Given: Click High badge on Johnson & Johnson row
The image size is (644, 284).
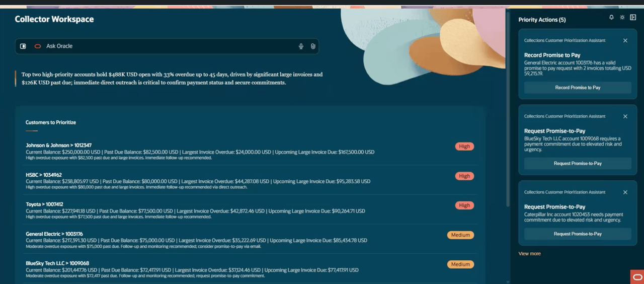Looking at the screenshot, I should pos(464,147).
